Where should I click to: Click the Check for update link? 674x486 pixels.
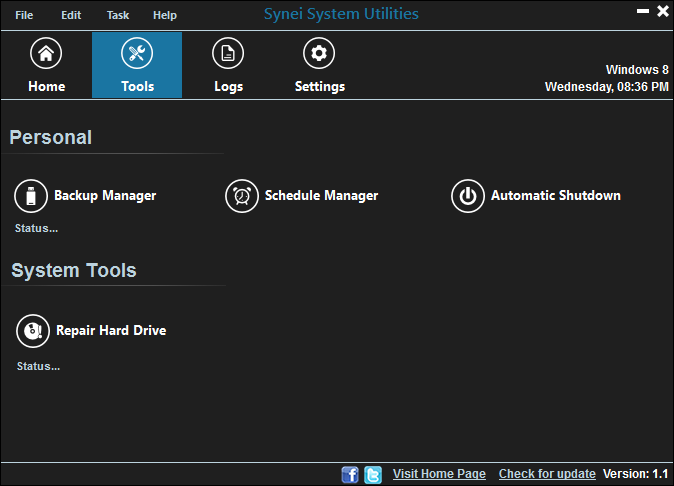[x=547, y=474]
